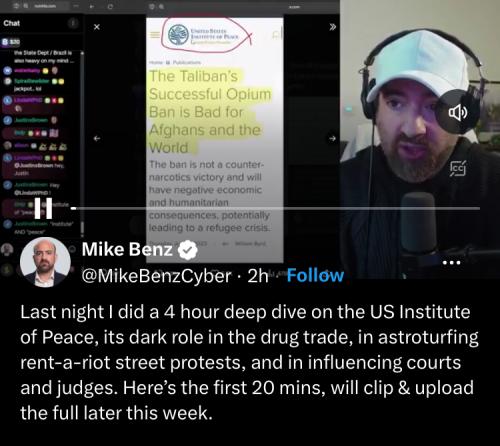
Task: Go to previous image with left arrow
Action: (97, 138)
